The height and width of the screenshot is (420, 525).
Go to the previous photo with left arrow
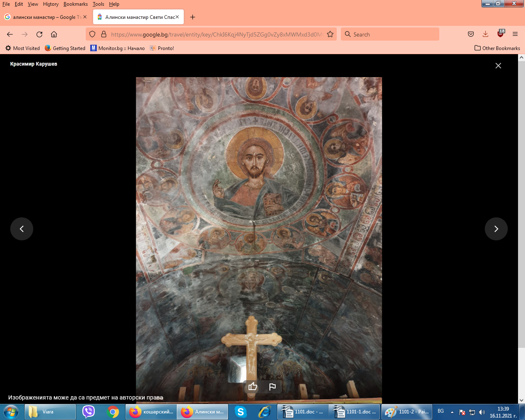coord(22,229)
